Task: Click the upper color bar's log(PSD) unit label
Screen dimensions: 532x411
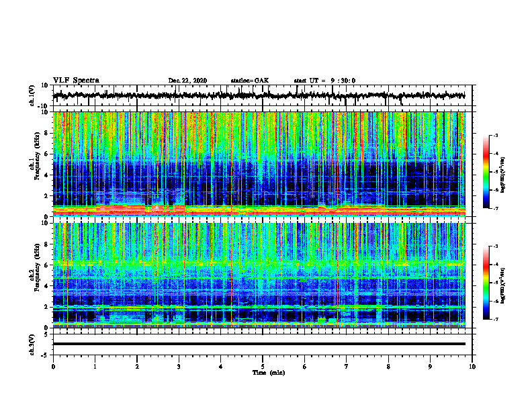Action: point(503,175)
